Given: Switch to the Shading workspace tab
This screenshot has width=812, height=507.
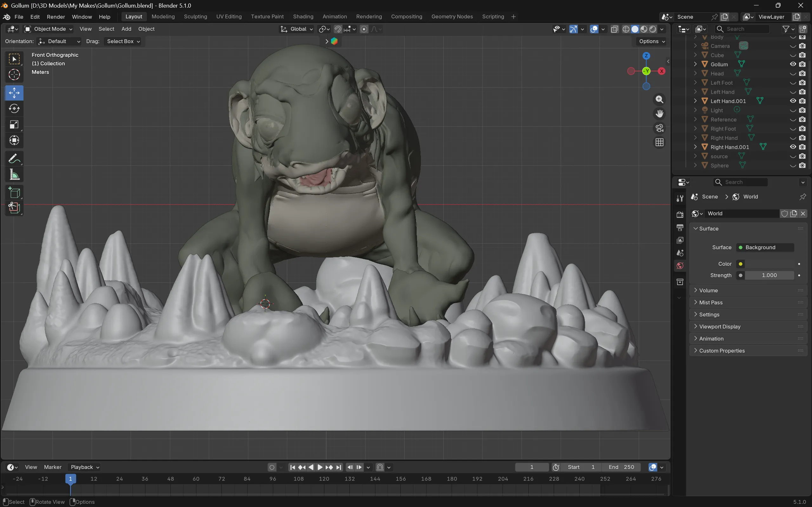Looking at the screenshot, I should click(303, 17).
